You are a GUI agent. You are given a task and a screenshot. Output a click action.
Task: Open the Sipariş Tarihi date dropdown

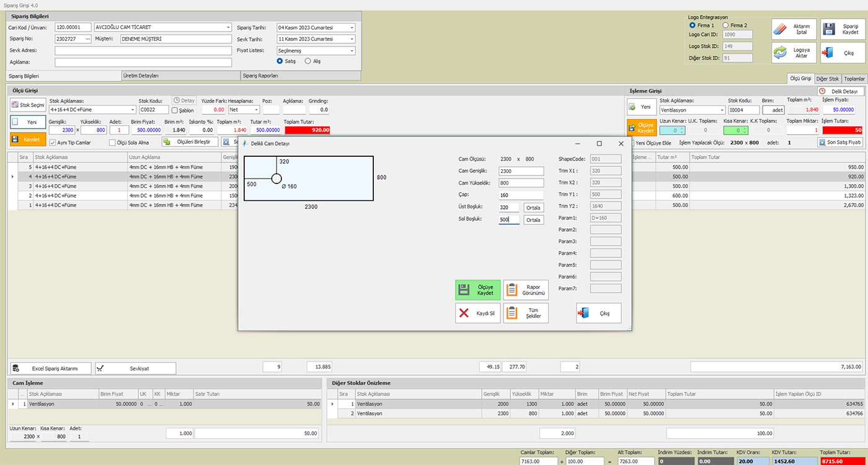352,27
